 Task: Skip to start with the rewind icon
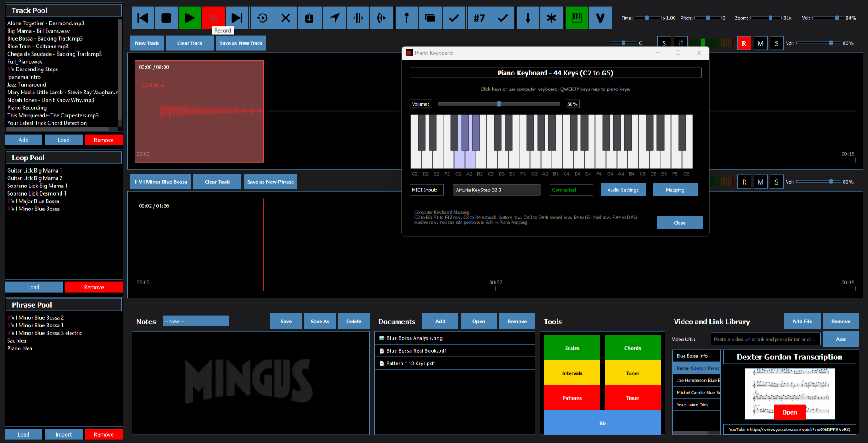point(143,18)
